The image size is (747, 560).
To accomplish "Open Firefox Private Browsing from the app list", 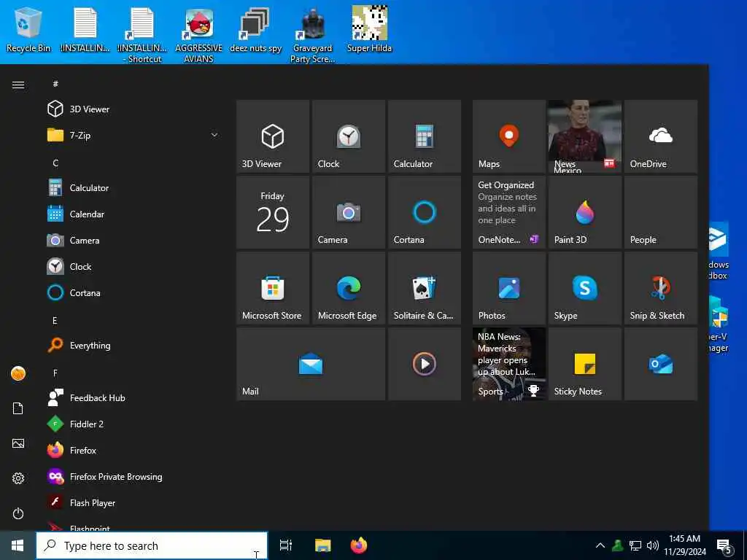I will point(133,476).
